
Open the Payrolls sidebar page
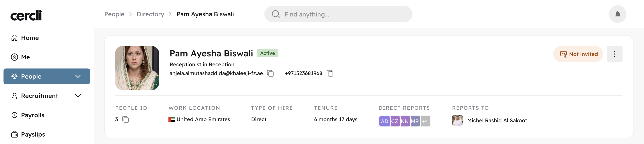tap(32, 115)
